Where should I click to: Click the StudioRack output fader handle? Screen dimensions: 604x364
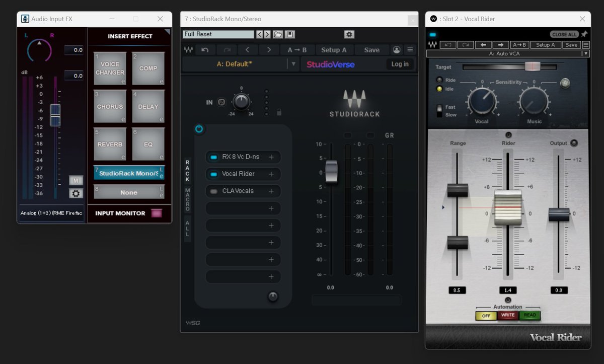click(x=331, y=172)
